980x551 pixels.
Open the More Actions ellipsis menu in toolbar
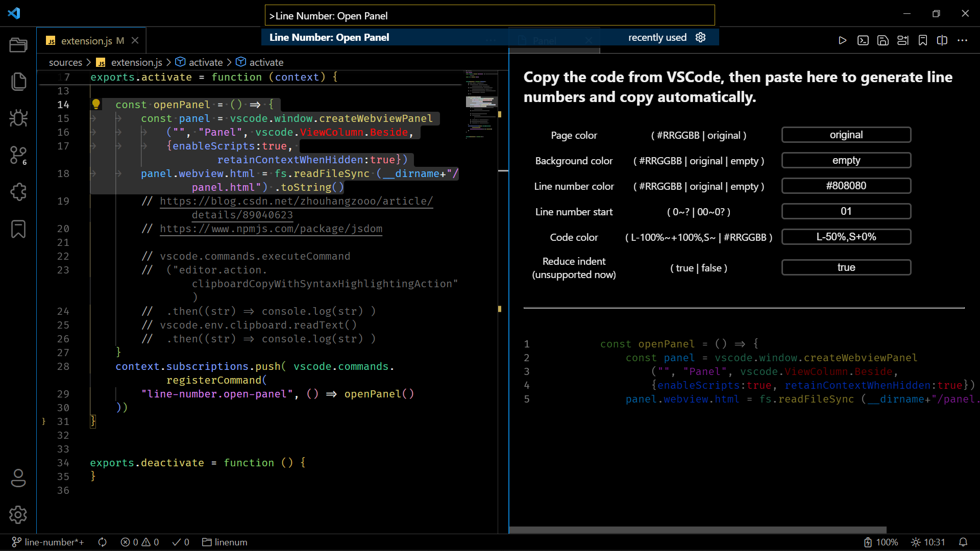(962, 41)
